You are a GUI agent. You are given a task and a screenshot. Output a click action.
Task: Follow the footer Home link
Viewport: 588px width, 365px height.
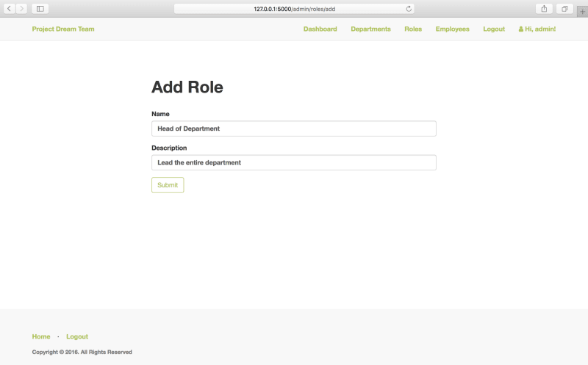(x=41, y=336)
